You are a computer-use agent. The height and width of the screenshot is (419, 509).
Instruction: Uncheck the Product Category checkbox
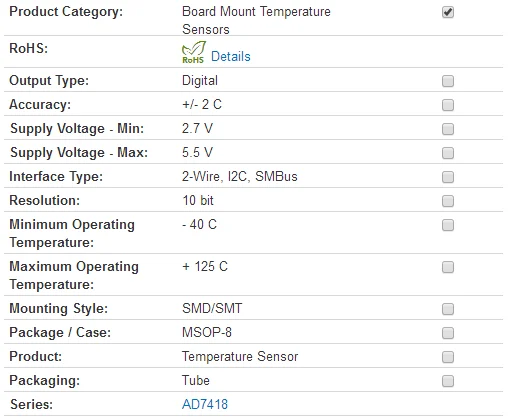tap(448, 12)
